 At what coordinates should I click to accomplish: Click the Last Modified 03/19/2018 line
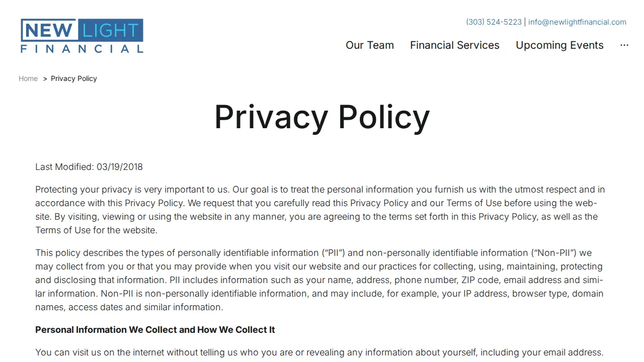89,167
